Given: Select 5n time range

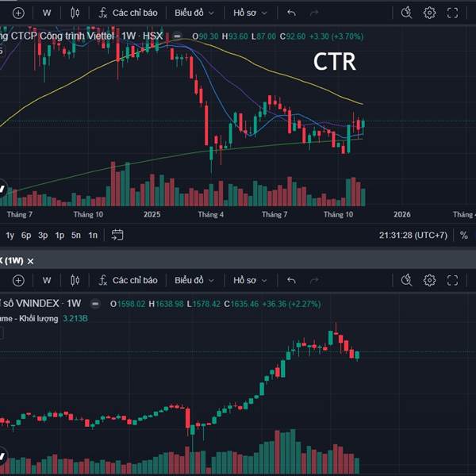Looking at the screenshot, I should 76,236.
